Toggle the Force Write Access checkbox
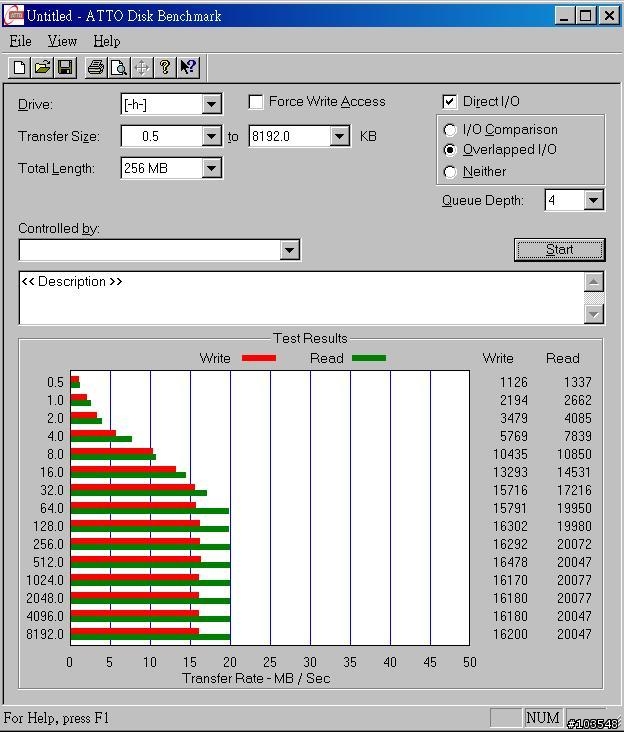 [x=256, y=102]
